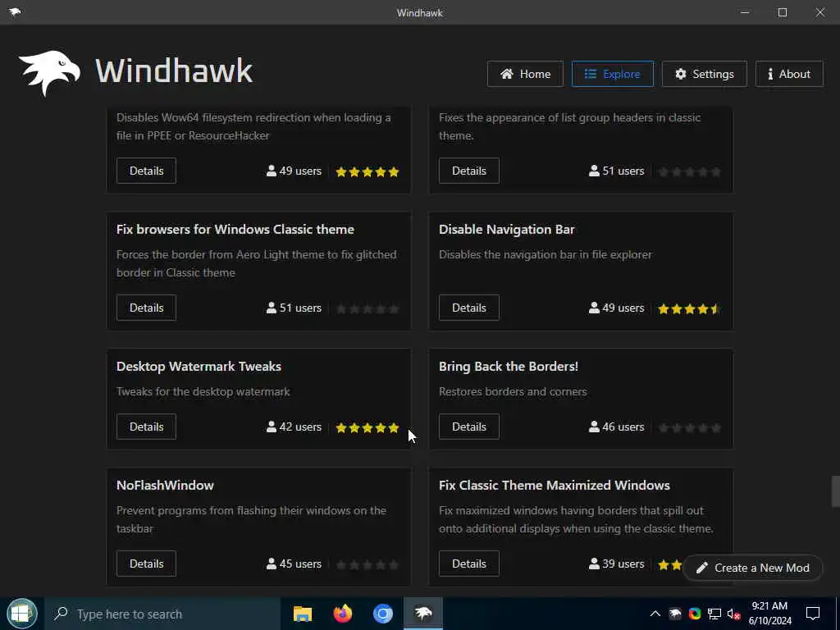840x630 pixels.
Task: Click the Windhawk taskbar icon
Action: pos(423,614)
